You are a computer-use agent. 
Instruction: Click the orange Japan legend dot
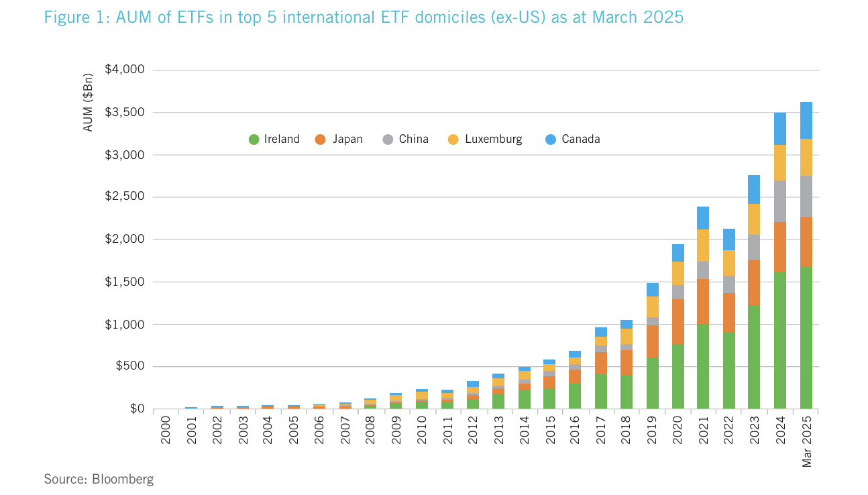tap(320, 140)
